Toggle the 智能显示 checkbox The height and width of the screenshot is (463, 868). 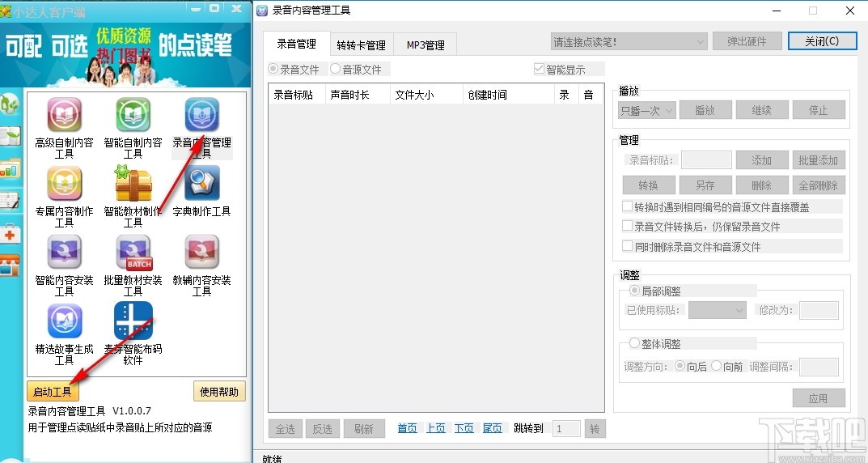tap(539, 69)
